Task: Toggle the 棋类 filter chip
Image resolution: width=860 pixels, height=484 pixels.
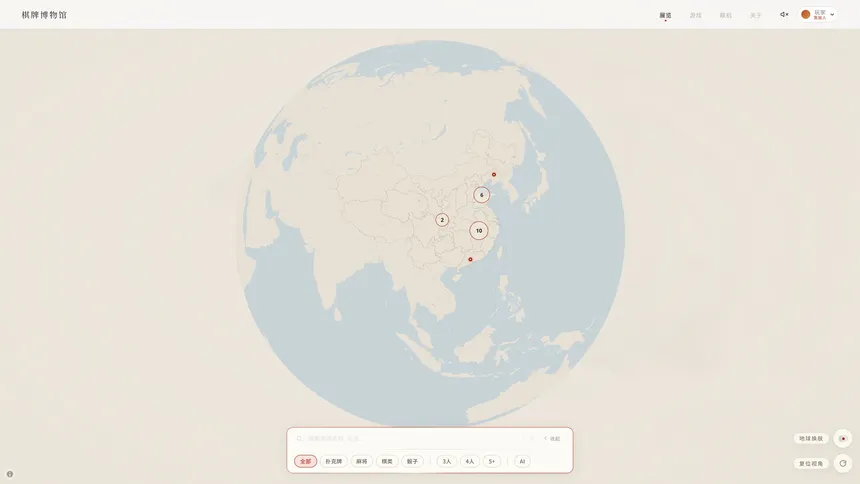Action: click(387, 462)
